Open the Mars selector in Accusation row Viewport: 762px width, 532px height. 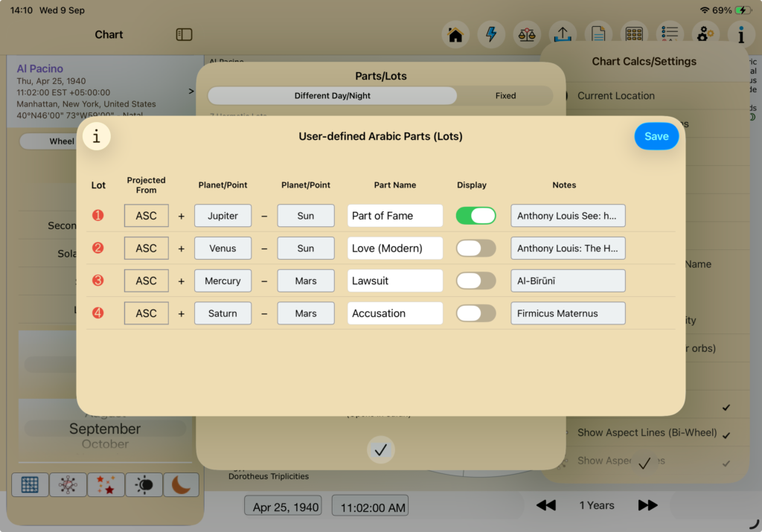pos(306,313)
